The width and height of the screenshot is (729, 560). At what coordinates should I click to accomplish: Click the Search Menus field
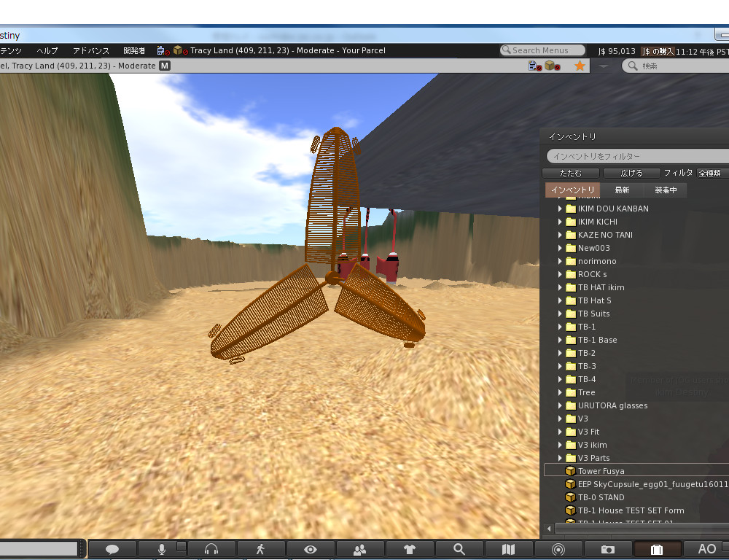[542, 50]
